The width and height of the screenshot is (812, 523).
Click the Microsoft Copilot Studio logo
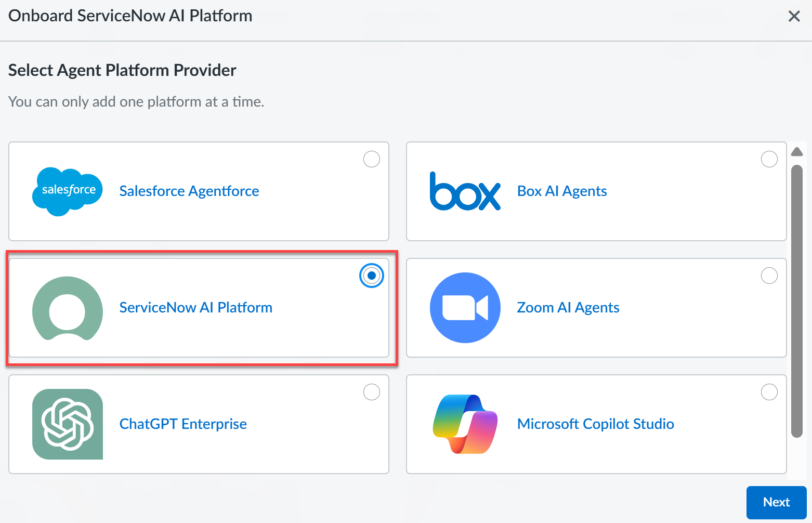pos(465,424)
